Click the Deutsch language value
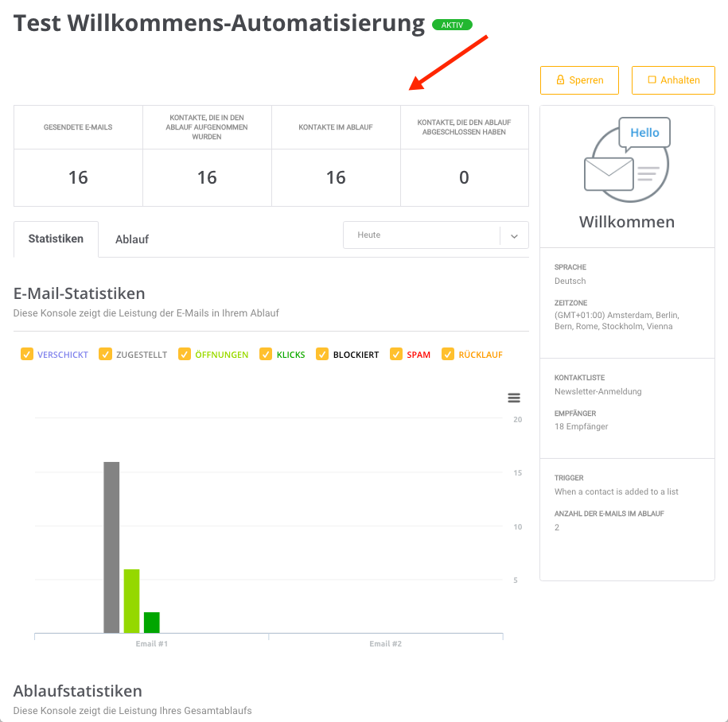 [x=570, y=281]
